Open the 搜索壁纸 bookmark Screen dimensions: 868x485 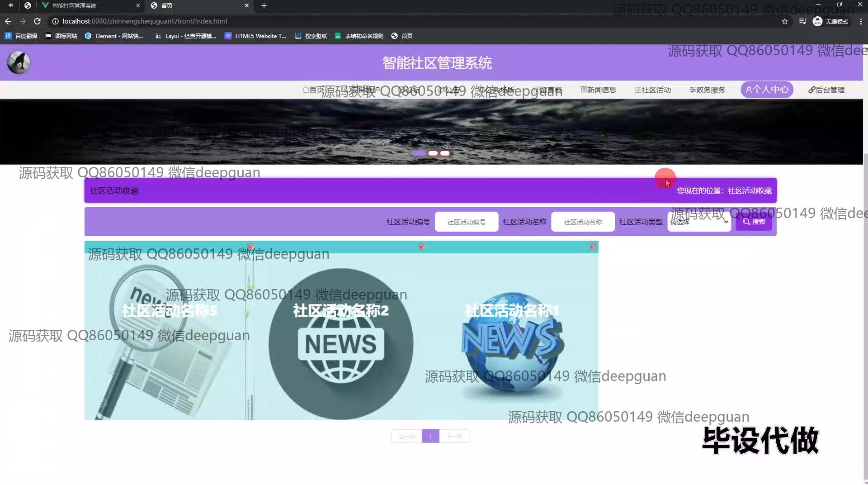point(311,36)
